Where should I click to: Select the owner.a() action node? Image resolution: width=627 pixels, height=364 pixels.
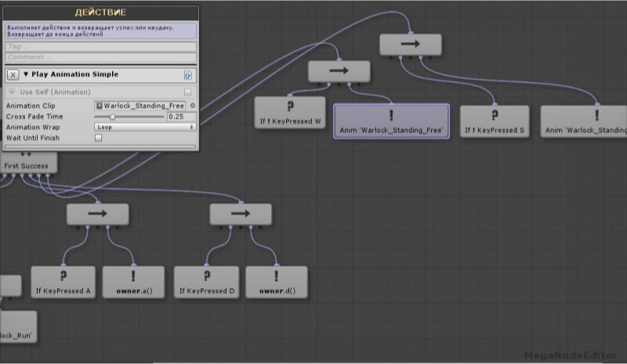click(x=133, y=282)
